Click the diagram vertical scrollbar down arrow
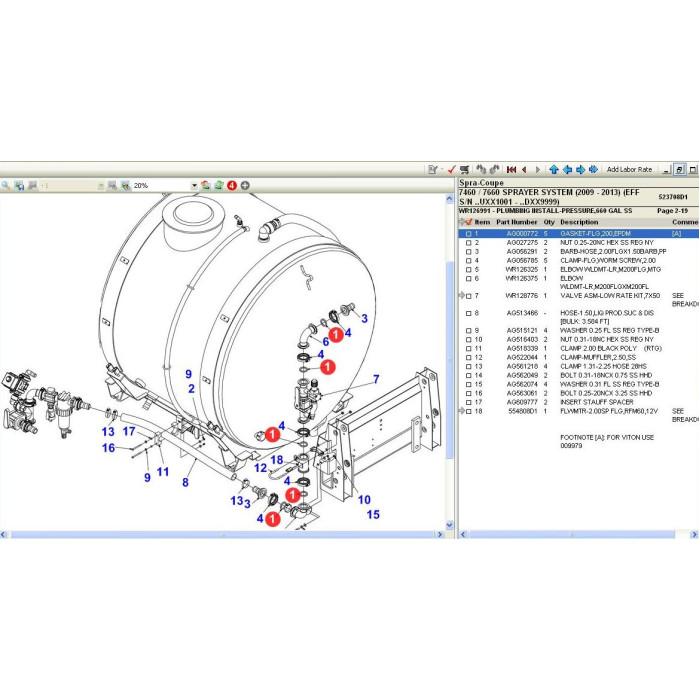Viewport: 700px width, 700px height. tap(450, 525)
